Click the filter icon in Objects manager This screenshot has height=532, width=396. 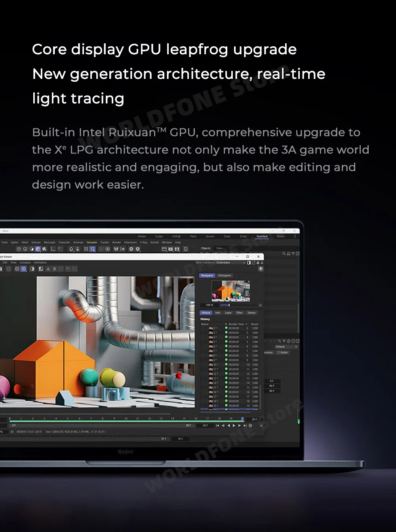(293, 253)
